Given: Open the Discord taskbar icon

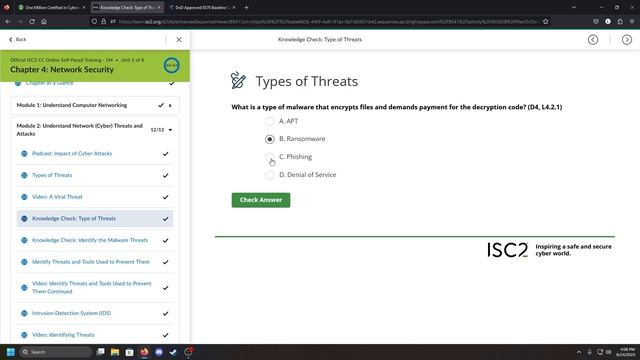Looking at the screenshot, I should [159, 352].
